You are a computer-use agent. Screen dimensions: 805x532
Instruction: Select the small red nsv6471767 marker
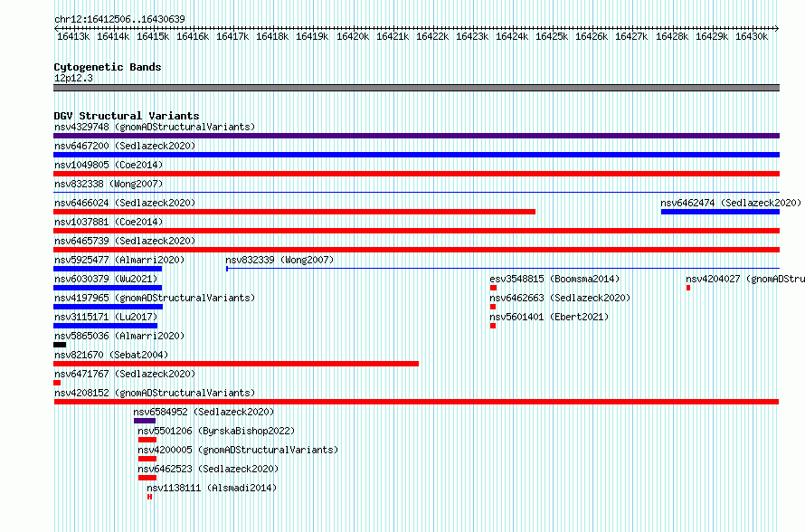pos(57,383)
